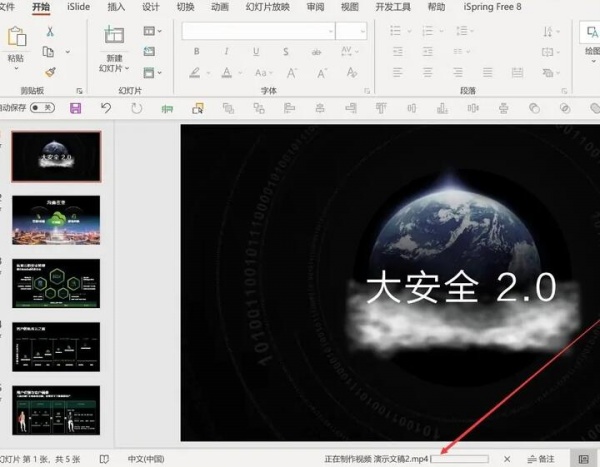The height and width of the screenshot is (467, 600).
Task: Click the undo arrow icon
Action: pos(106,108)
